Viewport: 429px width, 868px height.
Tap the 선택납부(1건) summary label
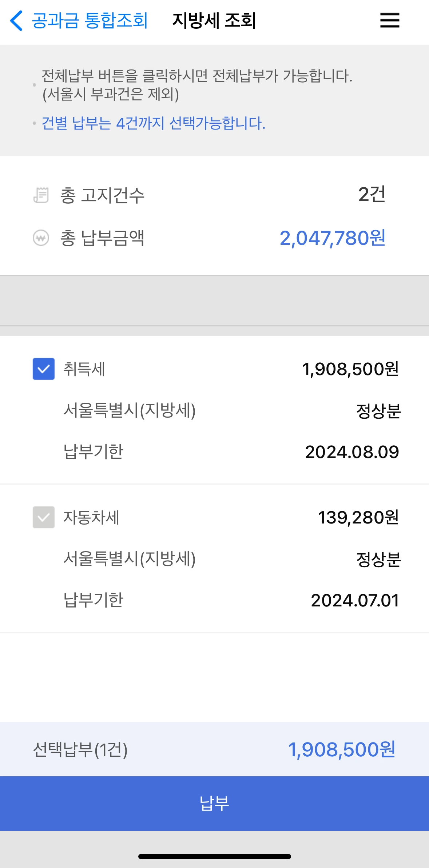coord(80,749)
